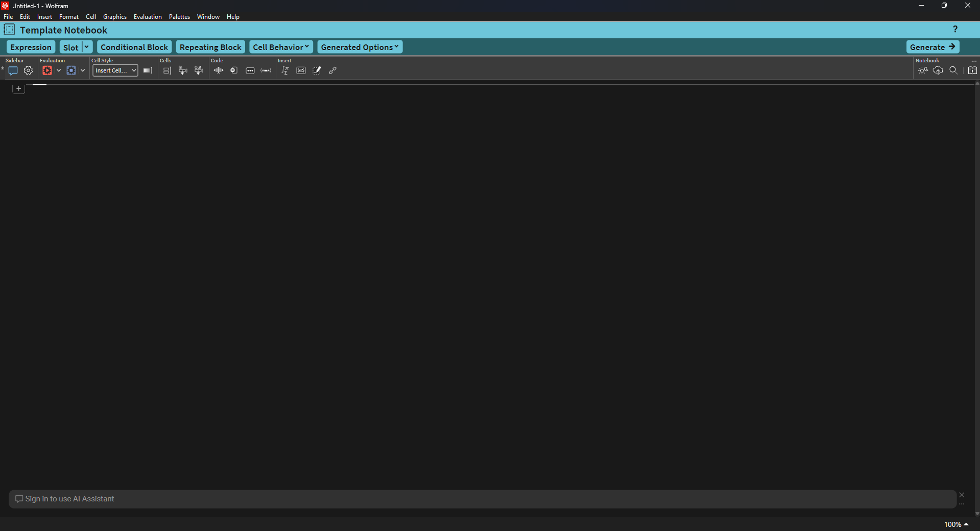Click the Generate button
980x531 pixels.
[x=933, y=47]
